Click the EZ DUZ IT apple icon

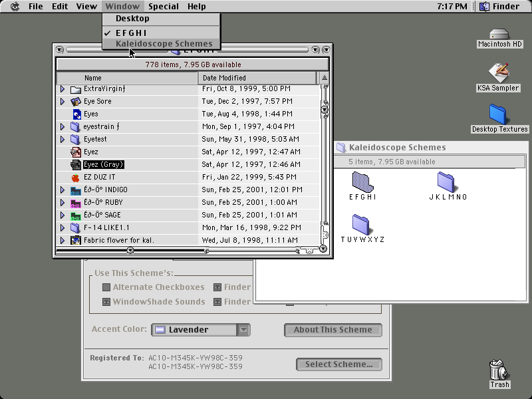75,177
